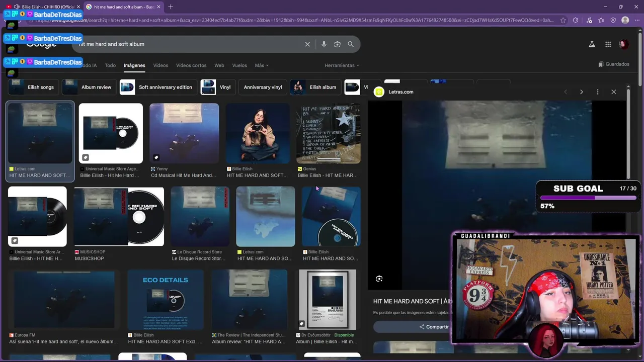Open Le Disque Record Store thumbnail

[200, 216]
